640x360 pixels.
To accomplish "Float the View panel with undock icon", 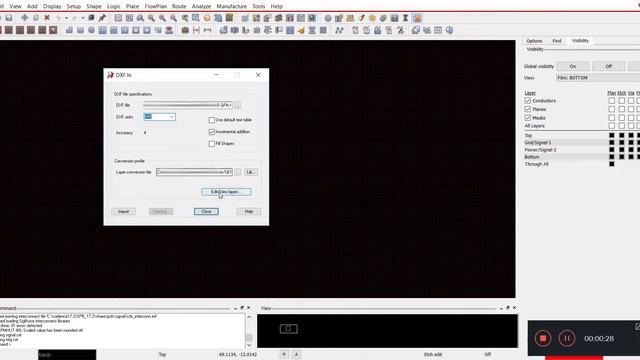I will coord(508,308).
